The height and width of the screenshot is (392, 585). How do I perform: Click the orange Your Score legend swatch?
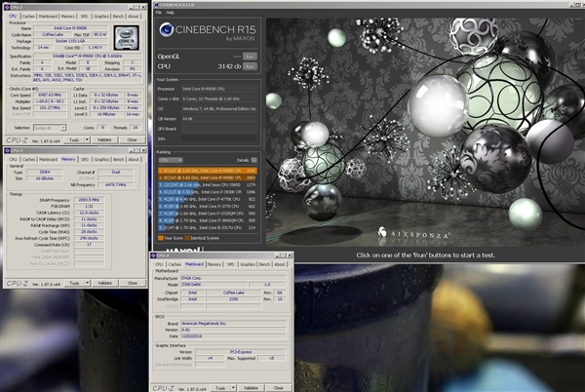pos(162,237)
